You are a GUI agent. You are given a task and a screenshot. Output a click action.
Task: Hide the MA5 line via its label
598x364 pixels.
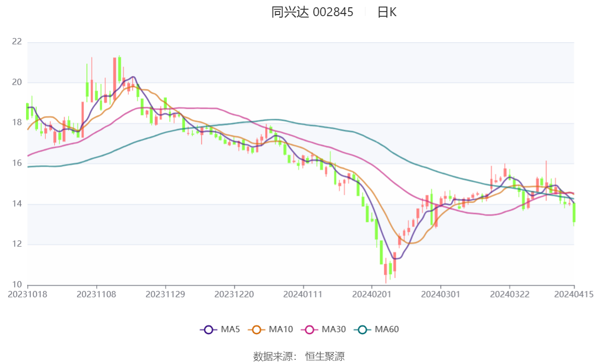[230, 329]
